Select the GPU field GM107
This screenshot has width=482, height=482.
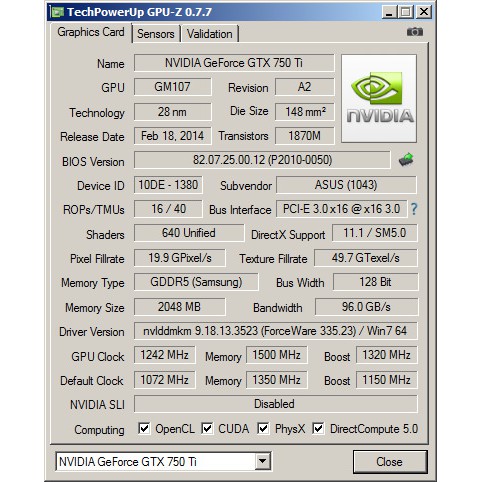[172, 87]
